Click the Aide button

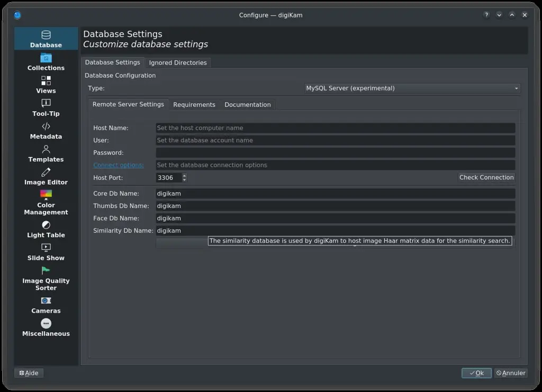click(x=29, y=373)
